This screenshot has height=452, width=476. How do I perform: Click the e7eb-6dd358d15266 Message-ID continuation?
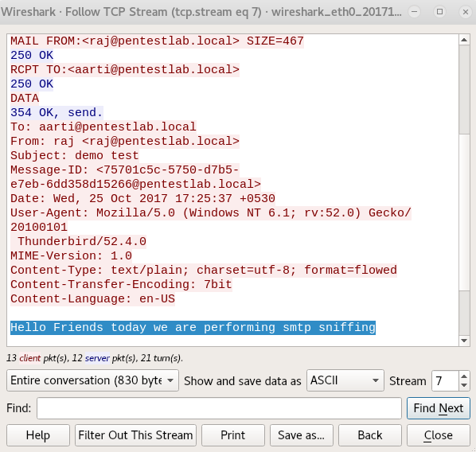click(135, 184)
